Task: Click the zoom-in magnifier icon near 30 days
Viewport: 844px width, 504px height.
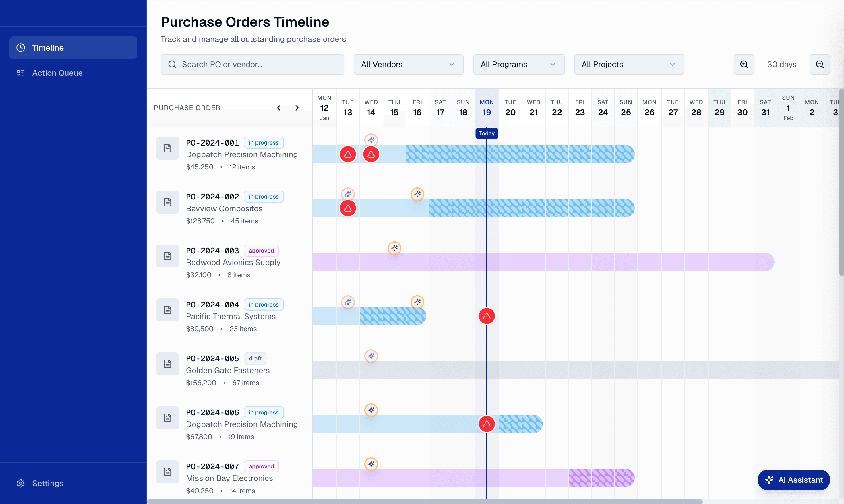Action: point(744,64)
